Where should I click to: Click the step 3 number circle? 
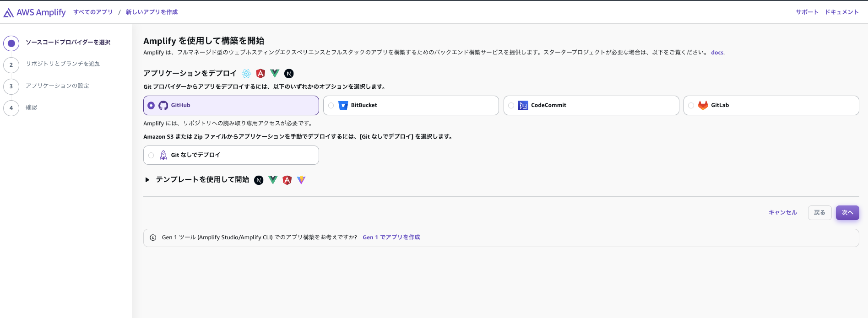[x=11, y=86]
